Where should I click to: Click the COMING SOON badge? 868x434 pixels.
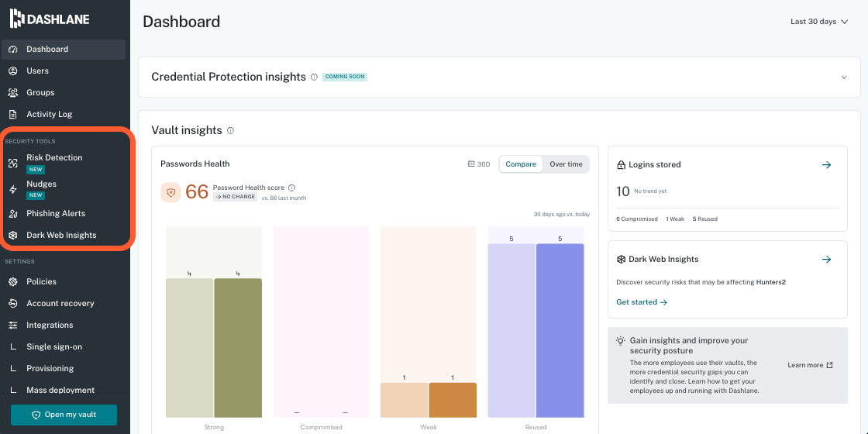tap(345, 77)
